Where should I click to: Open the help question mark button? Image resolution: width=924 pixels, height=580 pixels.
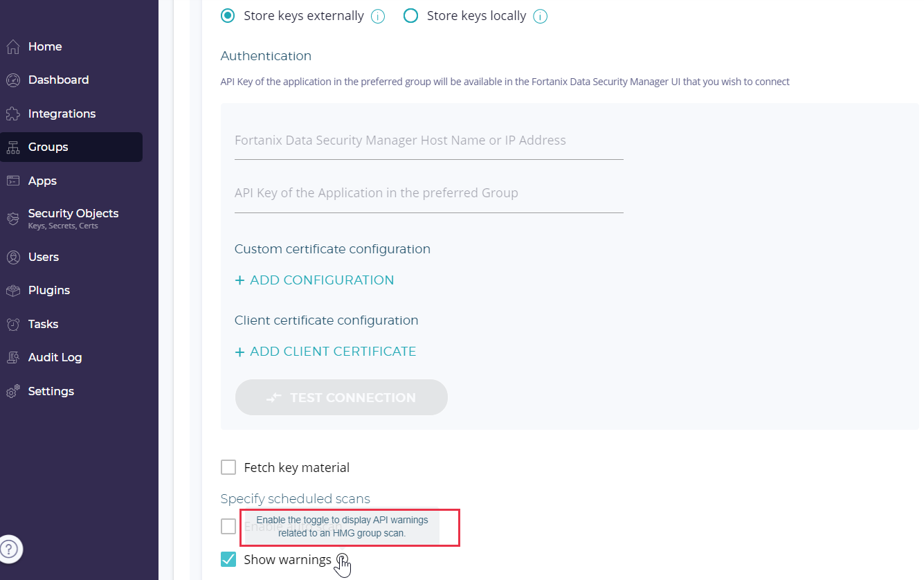(x=10, y=550)
